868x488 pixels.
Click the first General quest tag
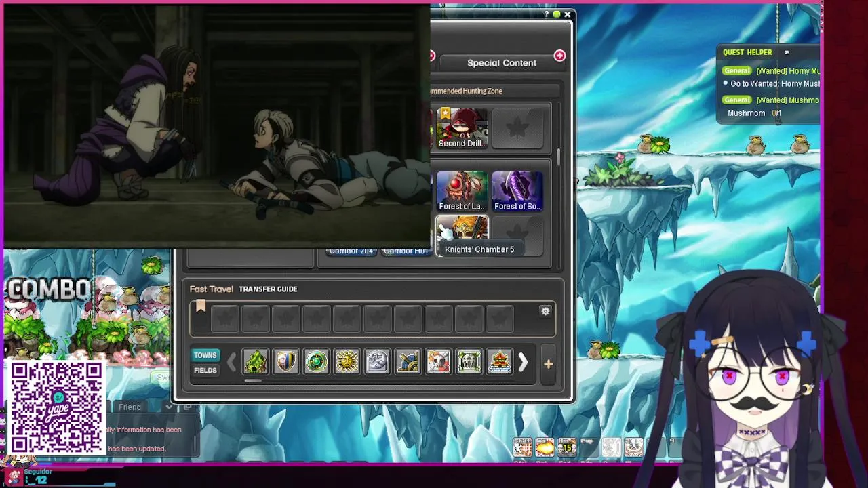pyautogui.click(x=737, y=70)
